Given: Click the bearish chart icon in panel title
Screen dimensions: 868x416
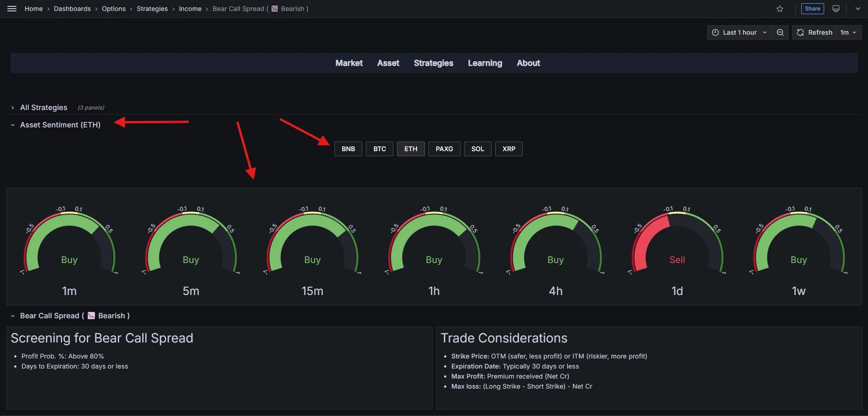Looking at the screenshot, I should 91,316.
